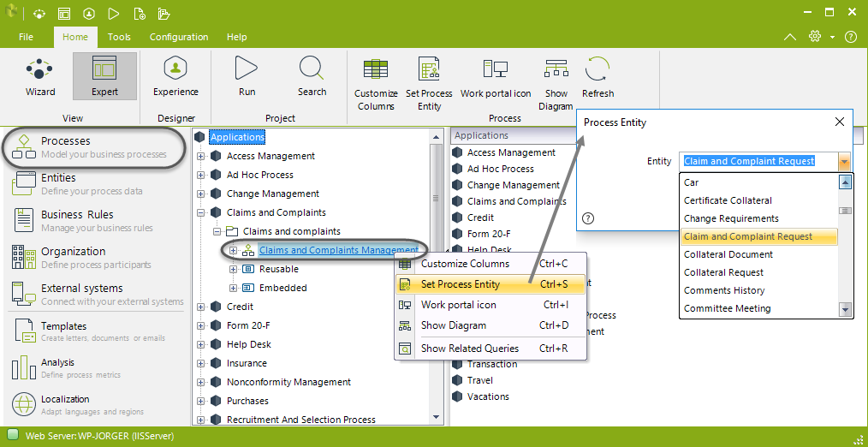This screenshot has width=868, height=447.
Task: Expand the Credit tree node
Action: point(200,307)
